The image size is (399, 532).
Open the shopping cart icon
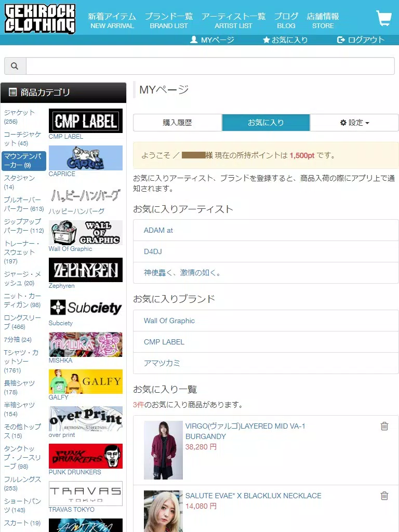coord(384,18)
